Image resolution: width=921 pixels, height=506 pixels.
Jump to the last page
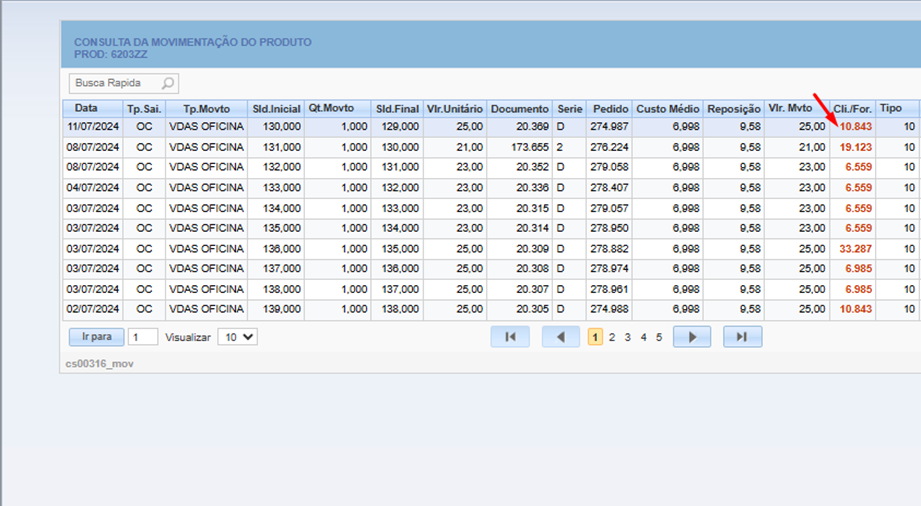tap(742, 337)
